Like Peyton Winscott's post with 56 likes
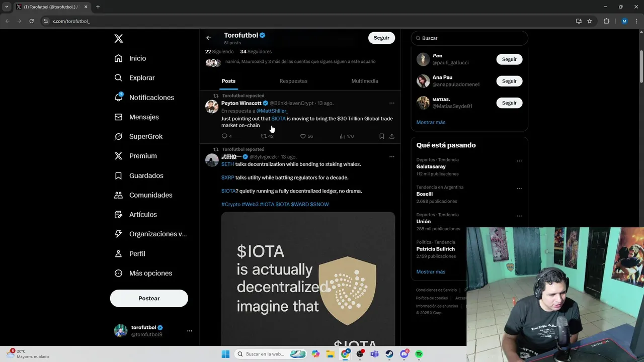 coord(306,136)
